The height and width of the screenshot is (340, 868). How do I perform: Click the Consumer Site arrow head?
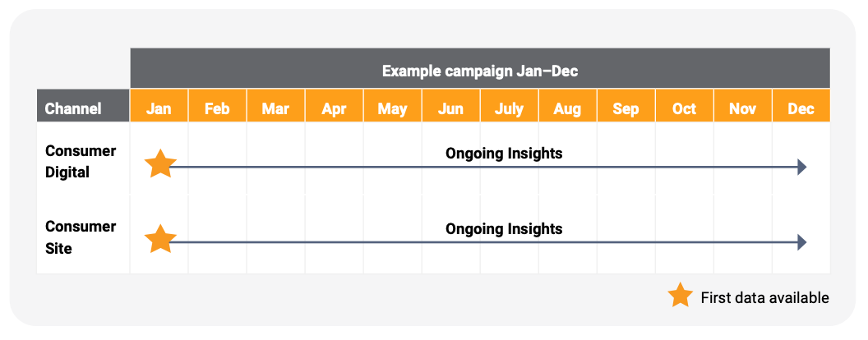(x=802, y=242)
